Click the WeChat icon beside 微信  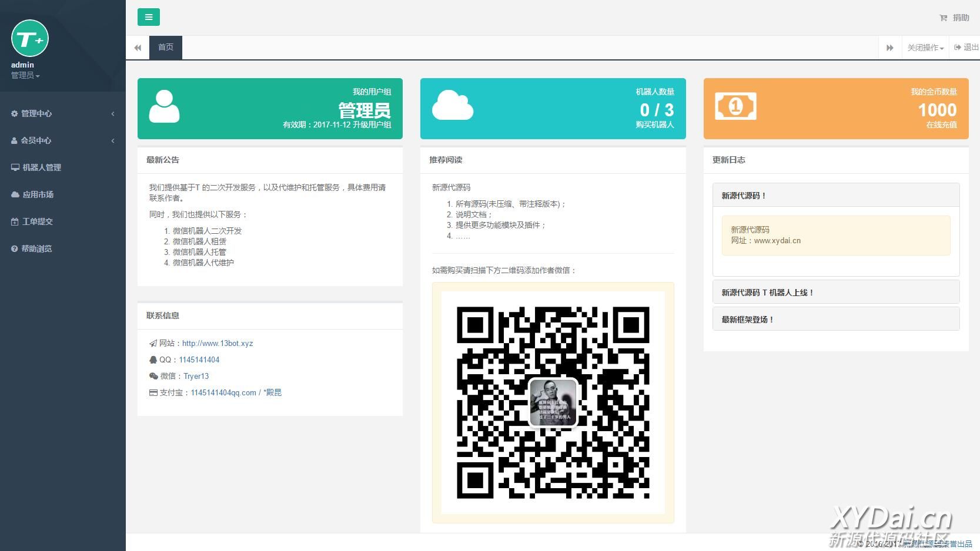pyautogui.click(x=153, y=376)
